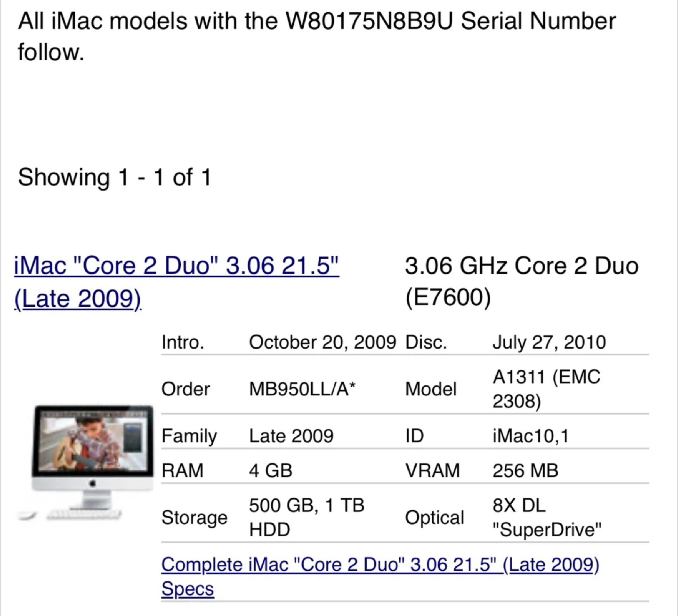Click the 8X DL "SuperDrive" optical value
Screen dimensions: 678x616
(x=547, y=517)
